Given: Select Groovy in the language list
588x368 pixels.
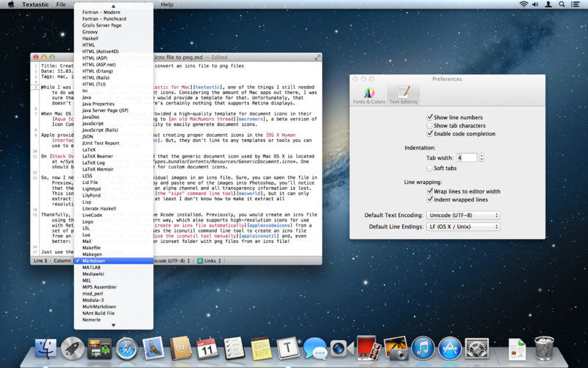Looking at the screenshot, I should pos(114,32).
